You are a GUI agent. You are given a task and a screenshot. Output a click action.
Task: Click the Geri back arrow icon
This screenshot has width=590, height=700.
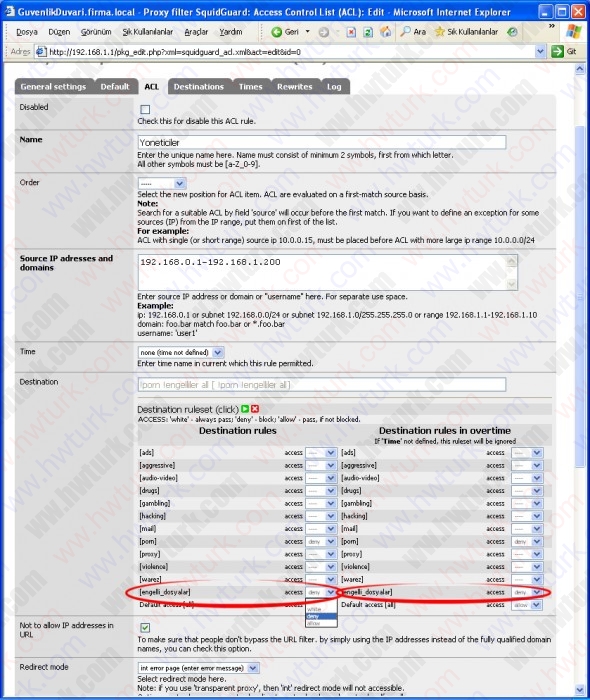tap(276, 32)
